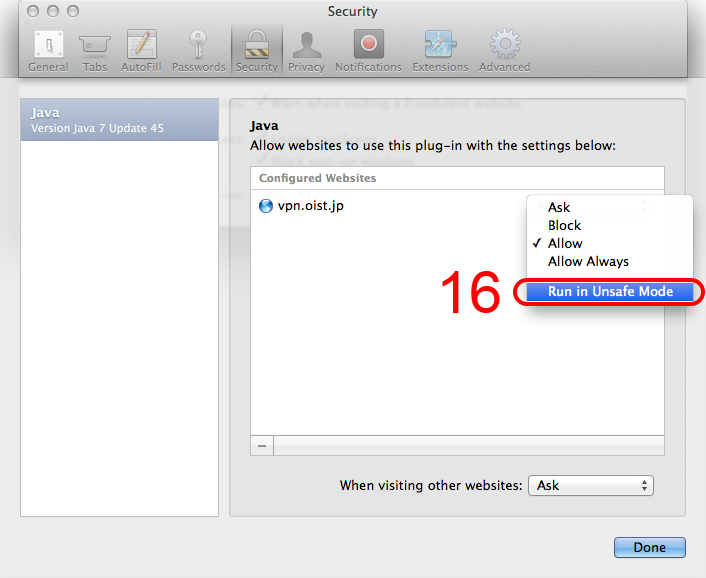Image resolution: width=706 pixels, height=578 pixels.
Task: Open Privacy preferences pane
Action: click(x=306, y=49)
